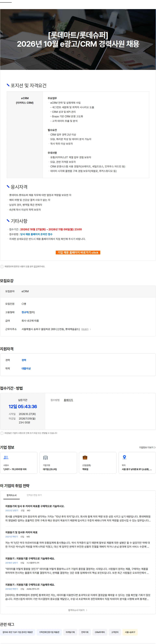Click the 대졸이상 education value

(x=26, y=368)
